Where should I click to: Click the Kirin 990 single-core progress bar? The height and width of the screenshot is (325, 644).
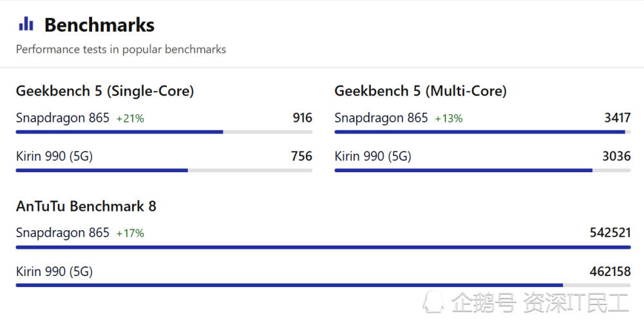coord(164,170)
